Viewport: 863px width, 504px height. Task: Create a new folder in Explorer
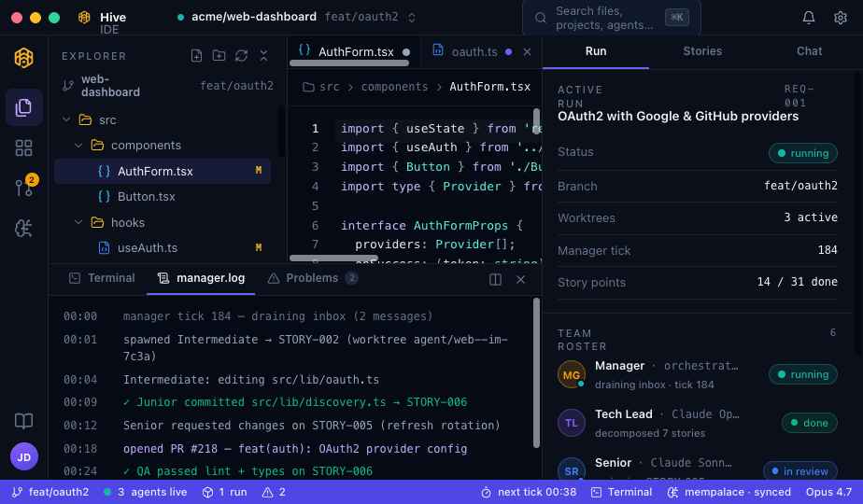(219, 56)
